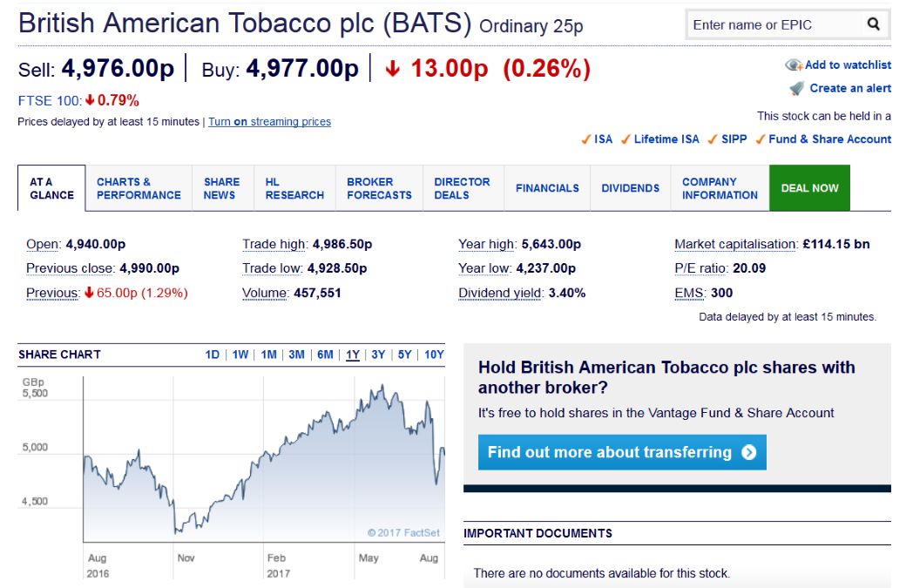
Task: View the Dividends tab
Action: tap(630, 188)
